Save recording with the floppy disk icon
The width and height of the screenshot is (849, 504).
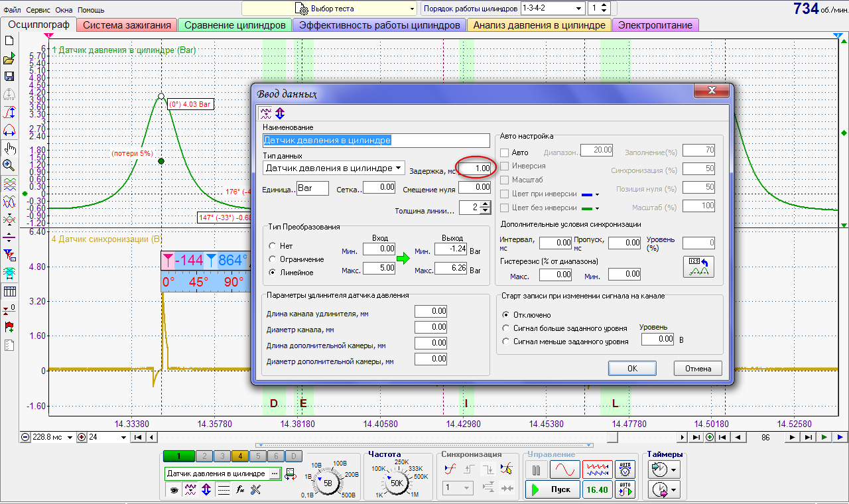pyautogui.click(x=9, y=76)
